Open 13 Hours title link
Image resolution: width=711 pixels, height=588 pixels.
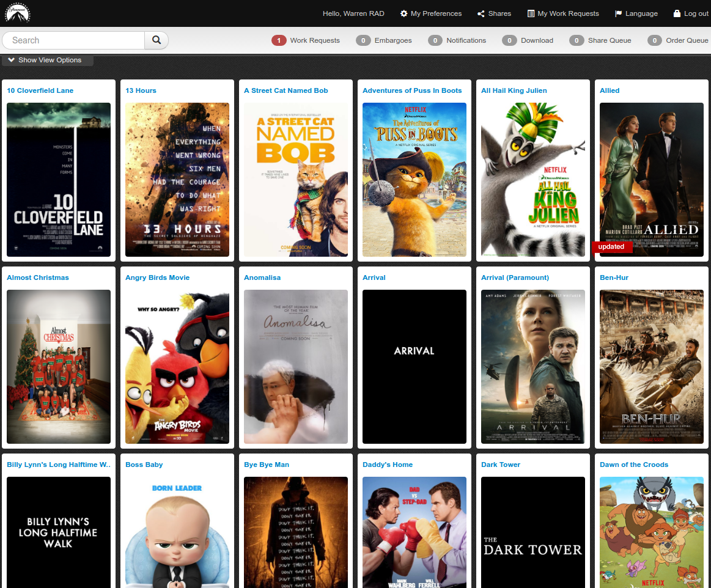tap(141, 90)
